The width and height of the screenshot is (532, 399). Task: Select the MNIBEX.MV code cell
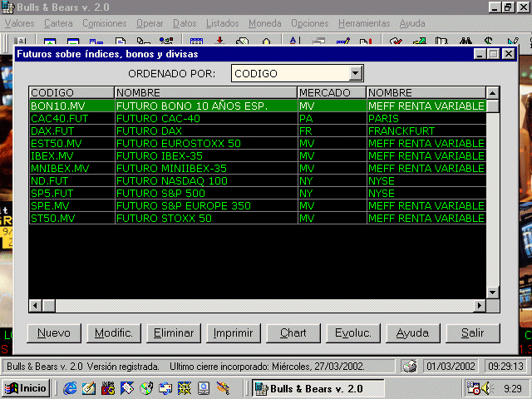72,169
